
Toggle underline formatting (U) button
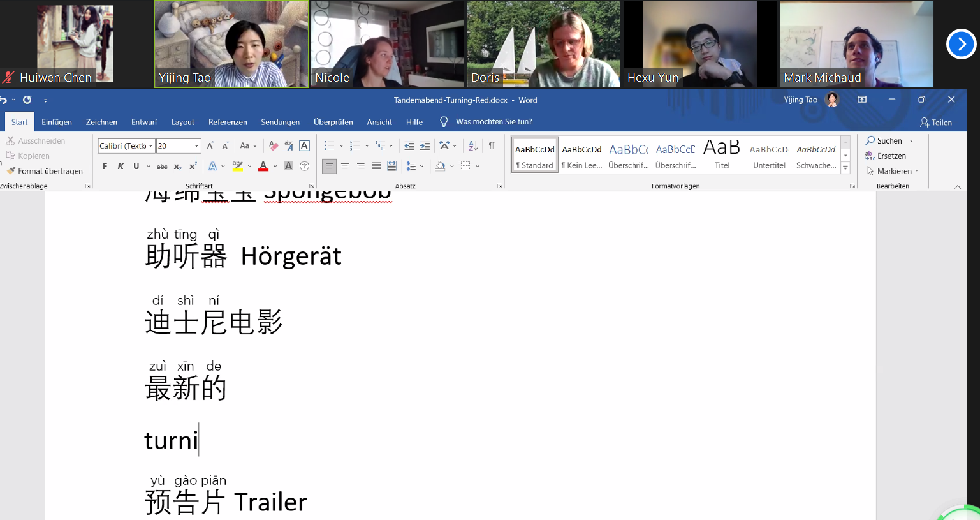[x=136, y=167]
